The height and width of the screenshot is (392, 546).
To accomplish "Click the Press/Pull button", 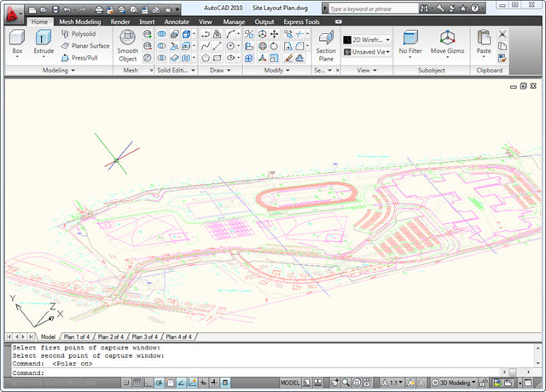I will point(83,58).
